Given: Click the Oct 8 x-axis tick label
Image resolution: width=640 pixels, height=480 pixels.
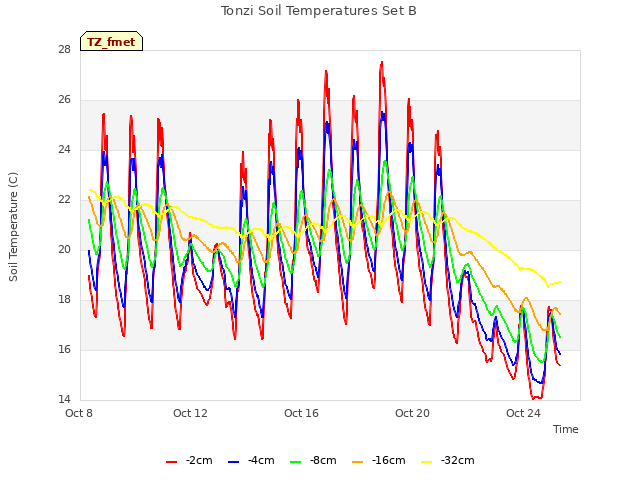Looking at the screenshot, I should (79, 413).
